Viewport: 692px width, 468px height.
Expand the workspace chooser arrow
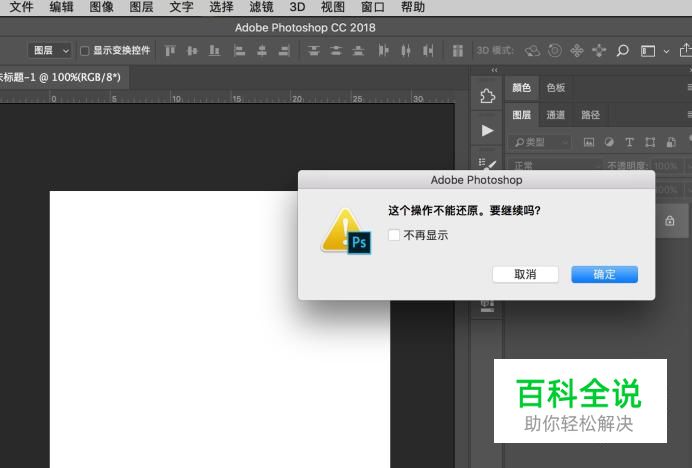tap(666, 52)
